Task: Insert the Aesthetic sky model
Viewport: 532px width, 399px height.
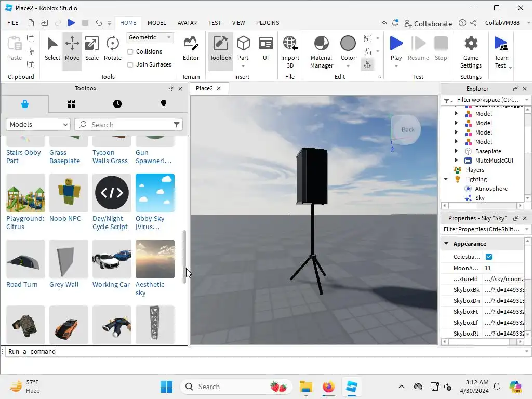Action: point(155,259)
